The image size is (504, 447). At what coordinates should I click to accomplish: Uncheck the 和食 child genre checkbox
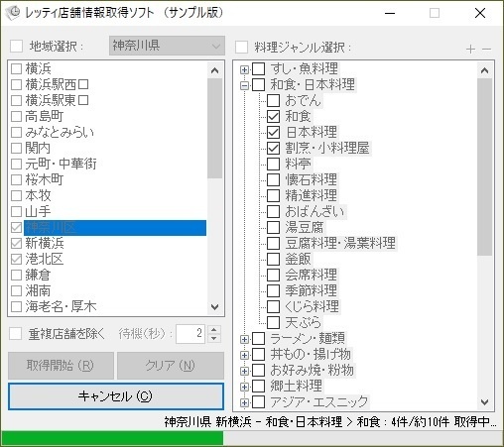click(273, 116)
